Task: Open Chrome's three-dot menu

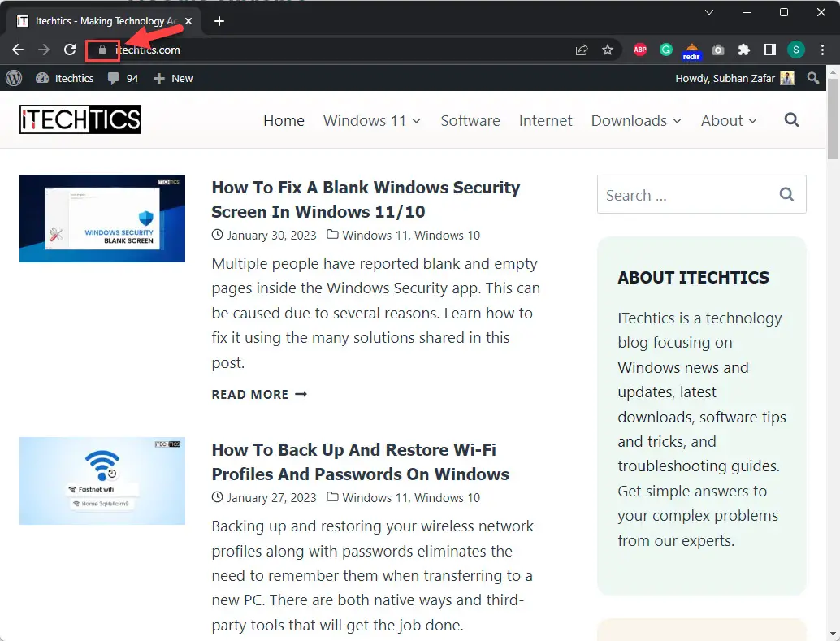Action: pos(822,50)
